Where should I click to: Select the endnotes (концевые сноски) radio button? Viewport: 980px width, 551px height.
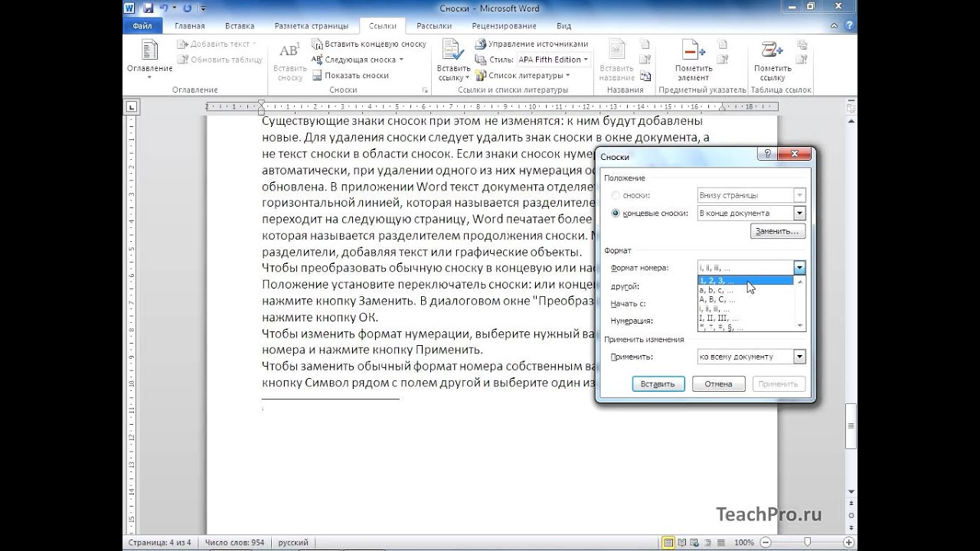pos(616,214)
